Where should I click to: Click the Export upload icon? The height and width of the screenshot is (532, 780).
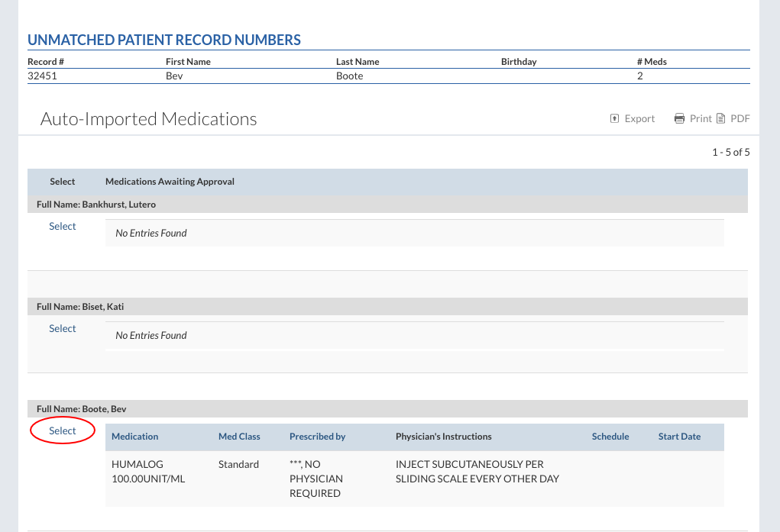(614, 118)
